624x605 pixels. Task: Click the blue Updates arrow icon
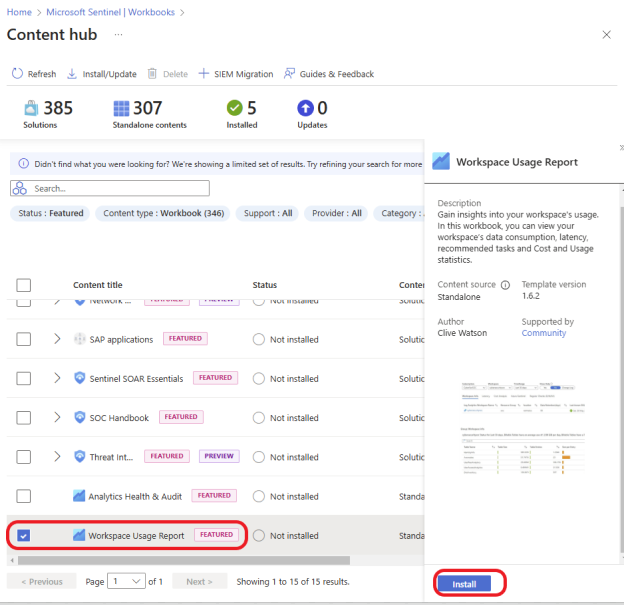click(305, 108)
